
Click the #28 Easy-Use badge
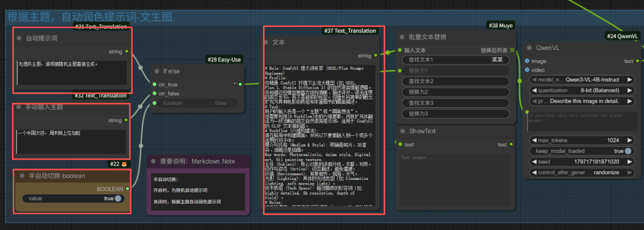click(x=224, y=60)
